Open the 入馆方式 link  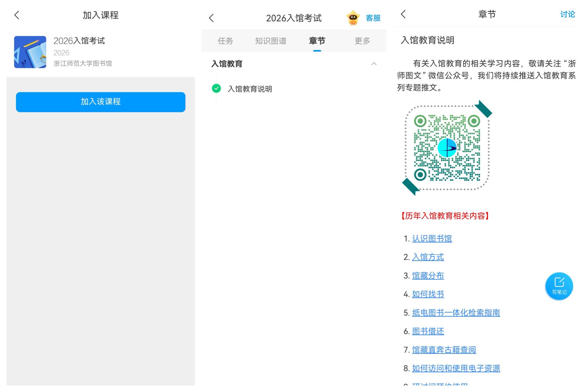tap(428, 257)
